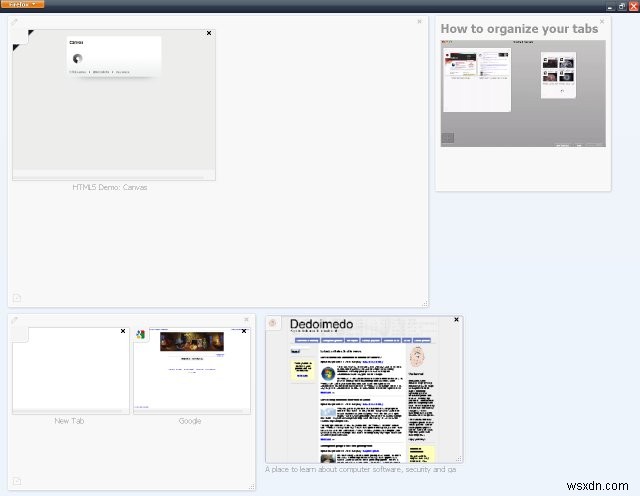Click the Dedoimedo favicon on thumbnail
640x496 pixels.
(x=273, y=323)
